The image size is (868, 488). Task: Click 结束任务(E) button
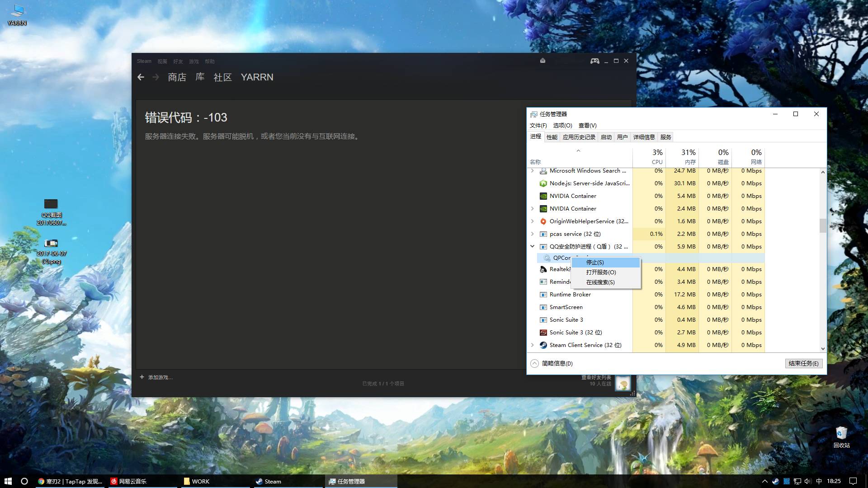tap(803, 363)
